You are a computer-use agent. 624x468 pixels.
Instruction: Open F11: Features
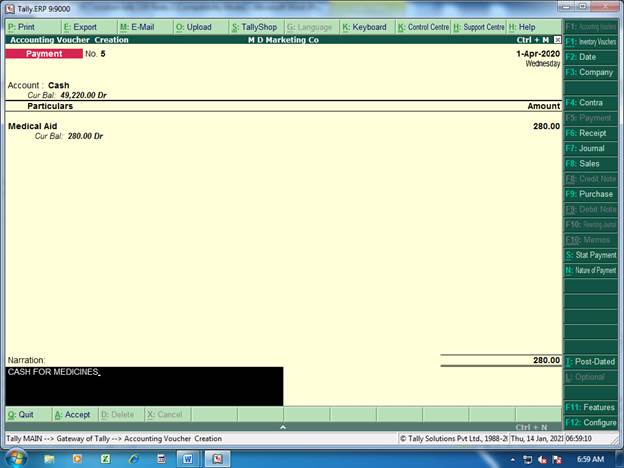[591, 407]
